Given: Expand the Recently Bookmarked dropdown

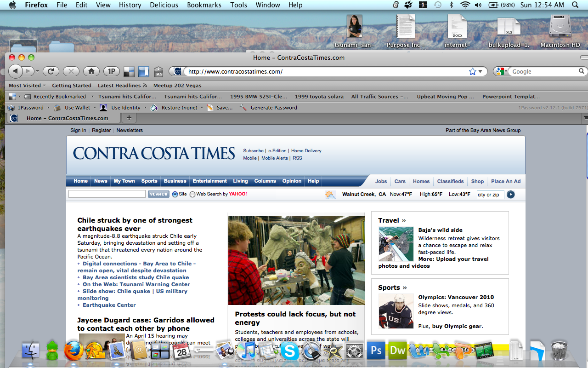Looking at the screenshot, I should (92, 97).
